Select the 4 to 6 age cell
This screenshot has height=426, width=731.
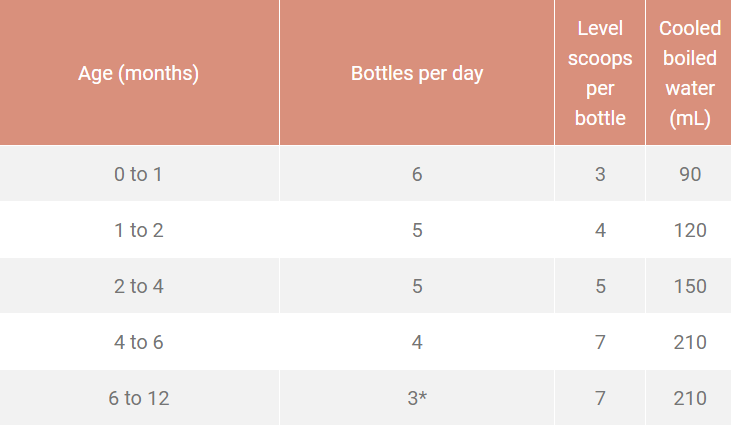tap(139, 342)
